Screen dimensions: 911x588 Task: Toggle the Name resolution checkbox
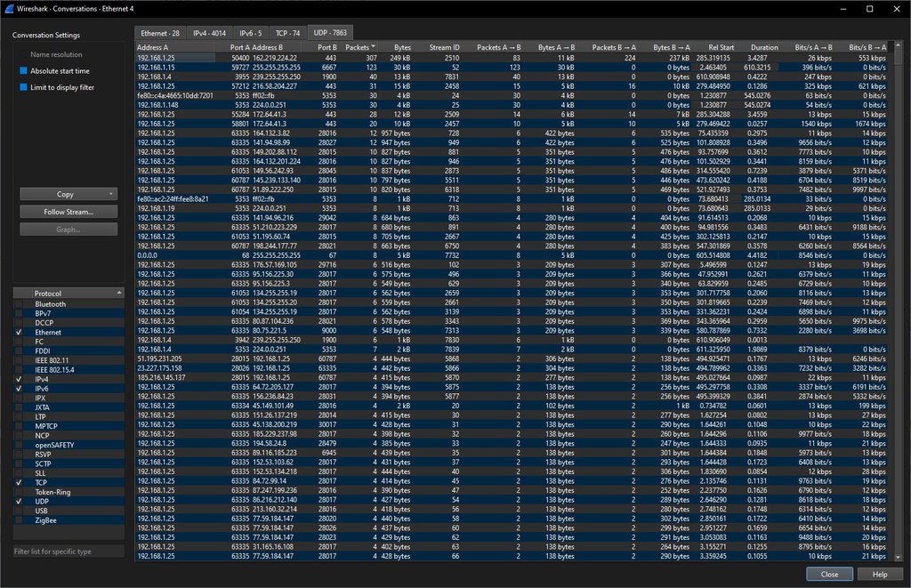[x=24, y=54]
